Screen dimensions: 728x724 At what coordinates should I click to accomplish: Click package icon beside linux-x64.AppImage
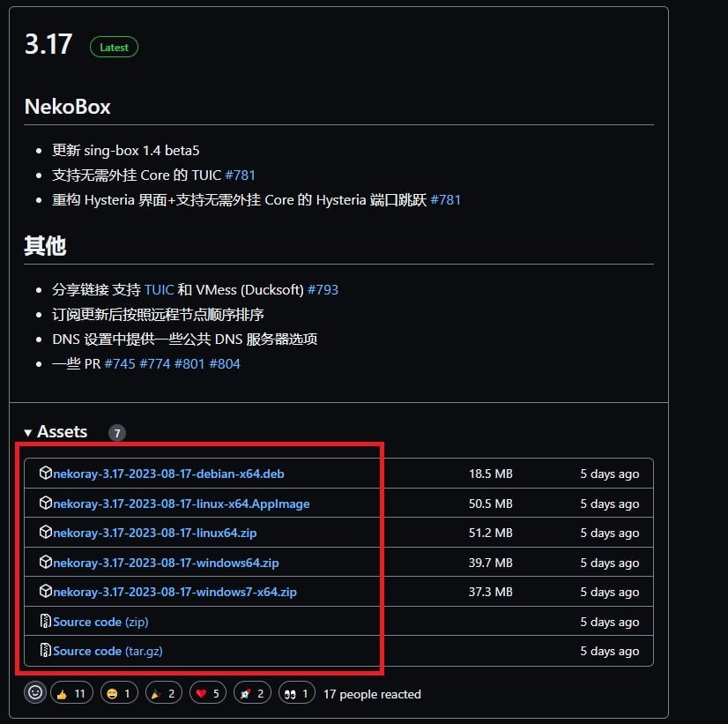[46, 503]
